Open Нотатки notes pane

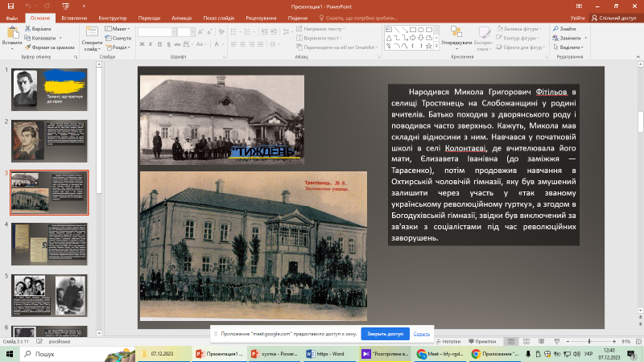448,341
